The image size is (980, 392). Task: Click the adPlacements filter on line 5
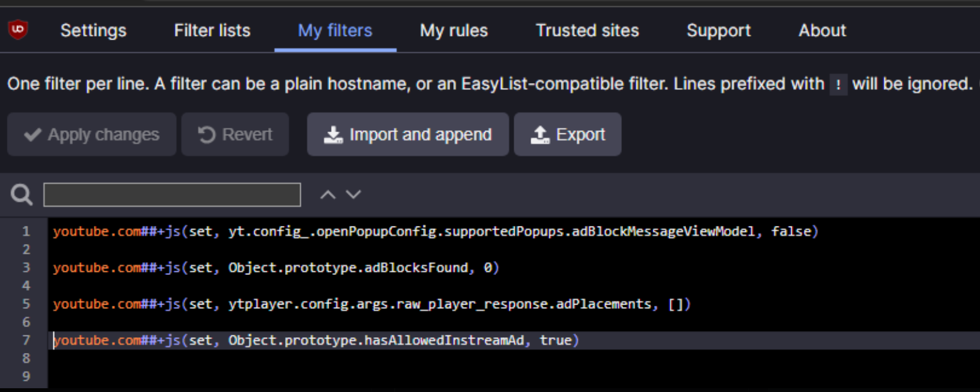[372, 305]
